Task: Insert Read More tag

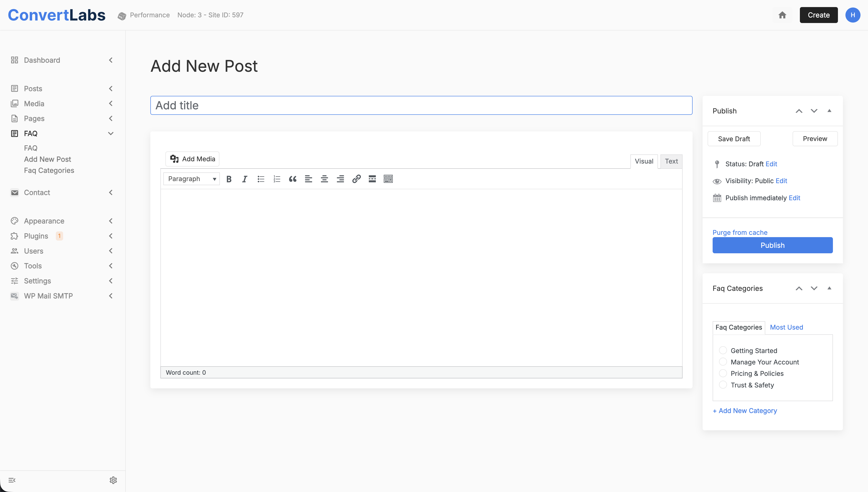Action: (x=372, y=179)
